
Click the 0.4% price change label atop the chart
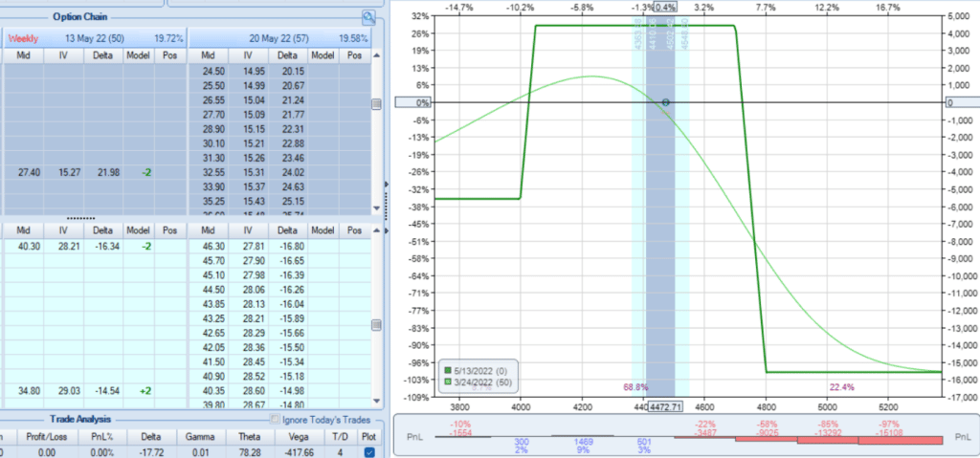click(665, 7)
